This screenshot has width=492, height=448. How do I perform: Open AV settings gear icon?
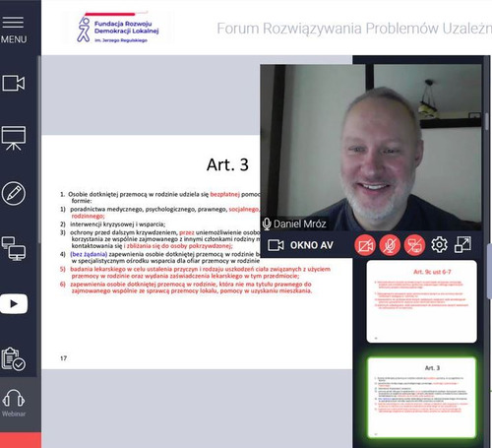(x=439, y=245)
